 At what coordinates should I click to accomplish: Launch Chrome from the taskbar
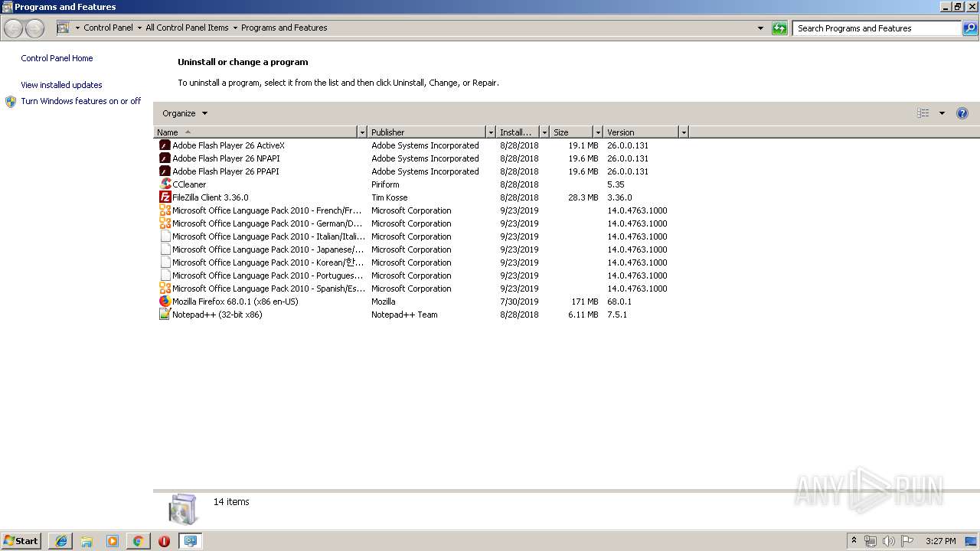138,541
